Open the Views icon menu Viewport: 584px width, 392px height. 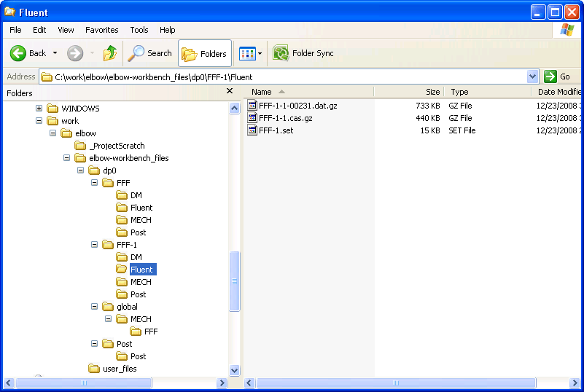(x=247, y=54)
